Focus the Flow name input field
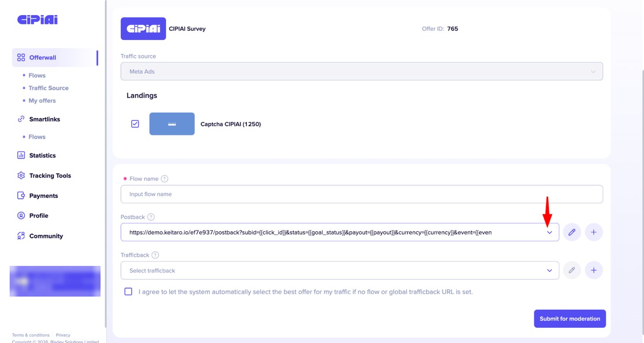This screenshot has height=343, width=644. (x=362, y=194)
